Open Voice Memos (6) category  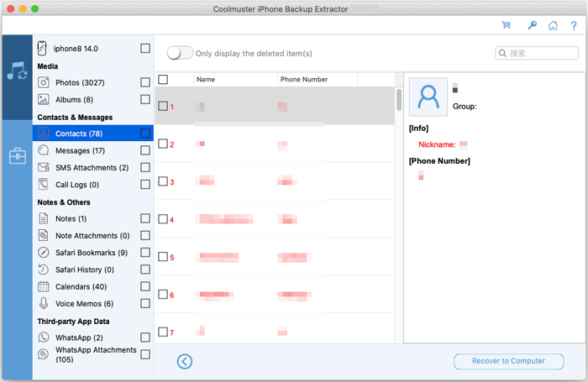[x=93, y=303]
